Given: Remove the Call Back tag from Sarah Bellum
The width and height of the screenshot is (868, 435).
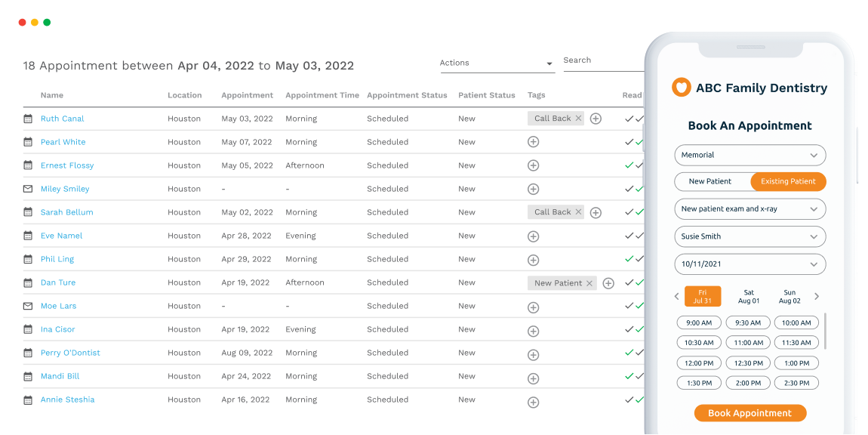Looking at the screenshot, I should (x=577, y=212).
